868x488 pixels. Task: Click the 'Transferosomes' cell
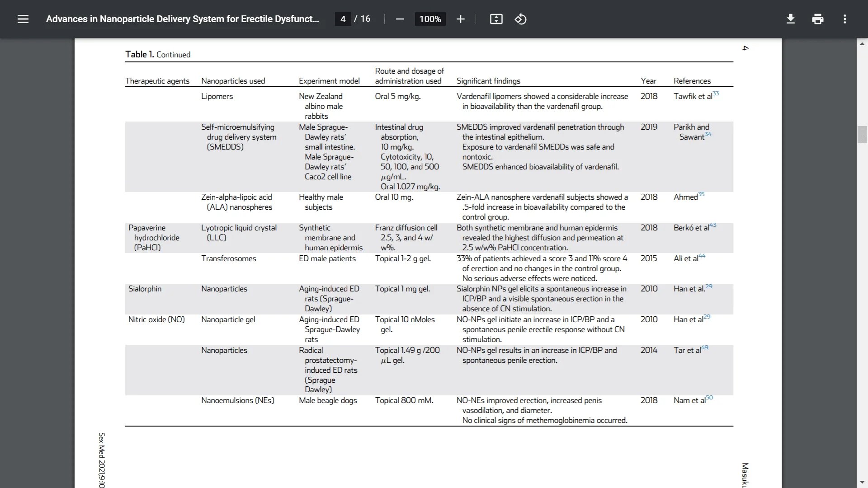228,258
